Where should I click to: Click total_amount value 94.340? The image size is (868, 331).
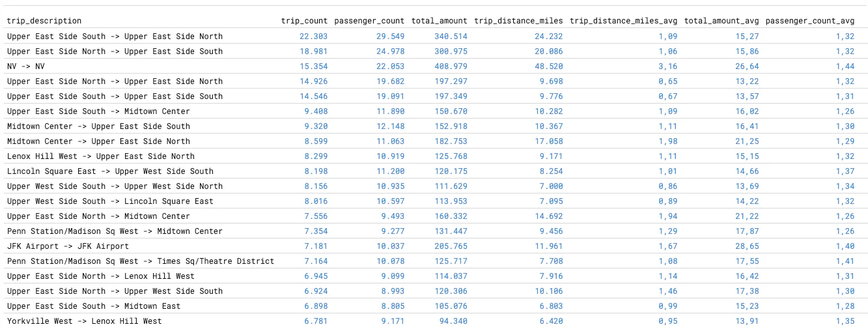(453, 321)
